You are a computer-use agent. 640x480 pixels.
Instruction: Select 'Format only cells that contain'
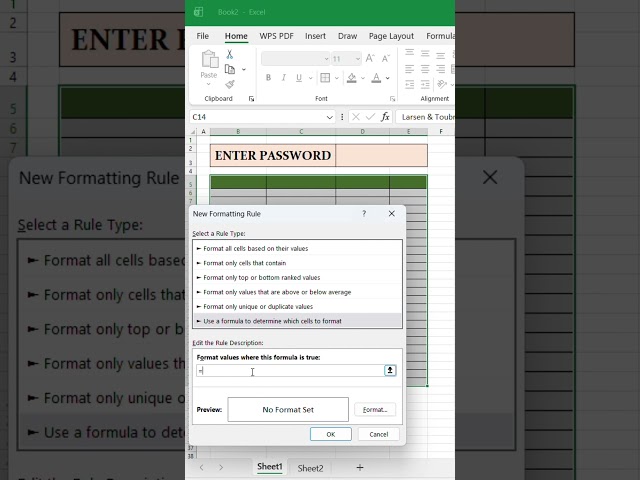tap(297, 263)
